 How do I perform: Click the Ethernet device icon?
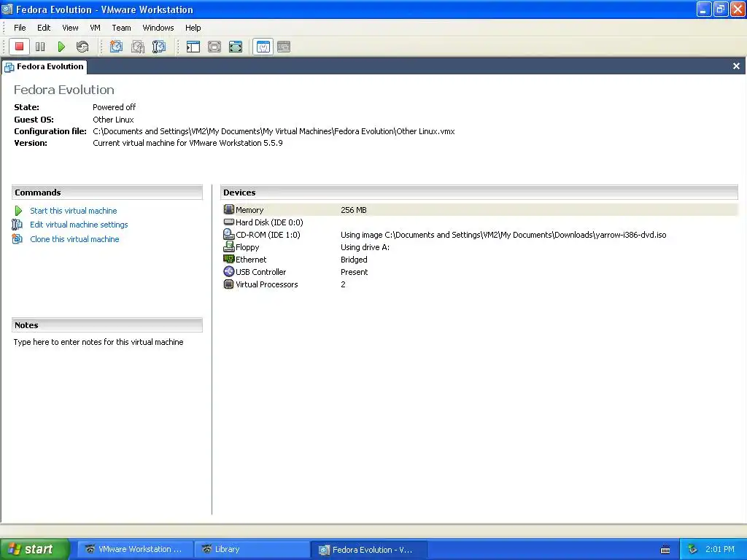(x=228, y=259)
